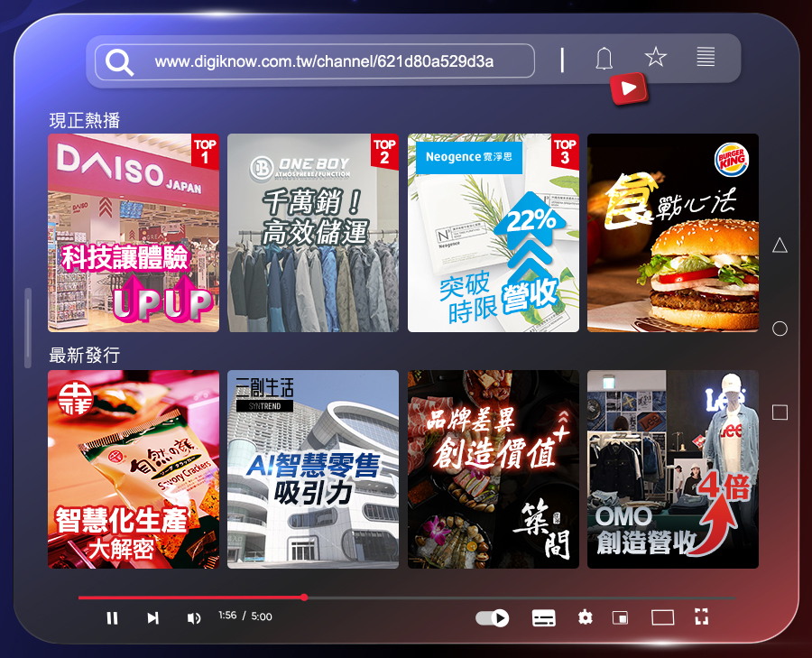
Task: Open the Burger King video thumbnail
Action: 673,233
